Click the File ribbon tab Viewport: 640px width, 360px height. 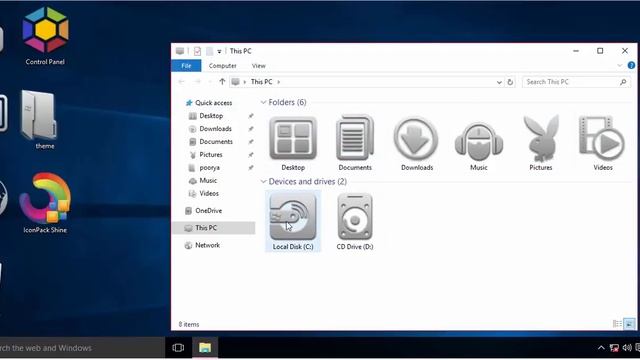(186, 66)
